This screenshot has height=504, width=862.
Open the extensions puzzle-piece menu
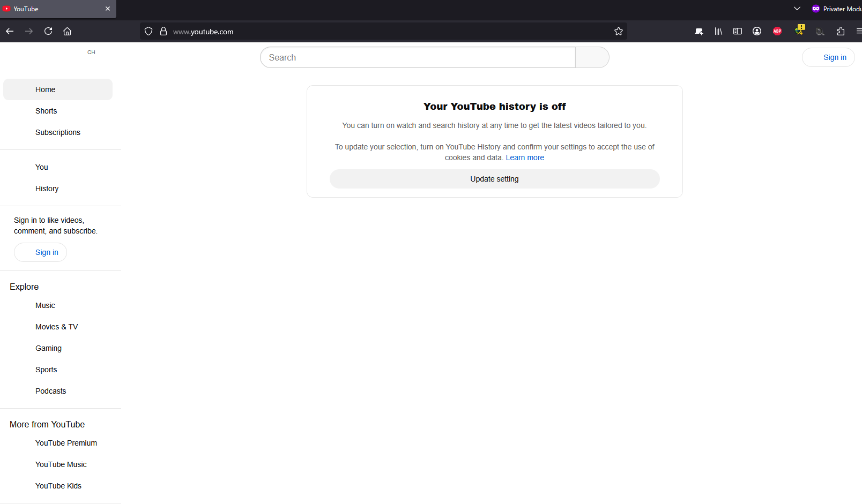[841, 31]
